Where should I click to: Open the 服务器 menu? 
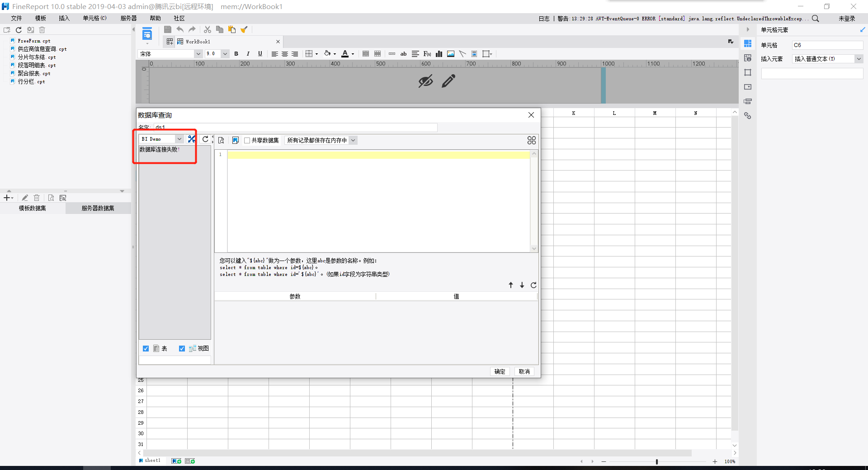click(x=129, y=19)
